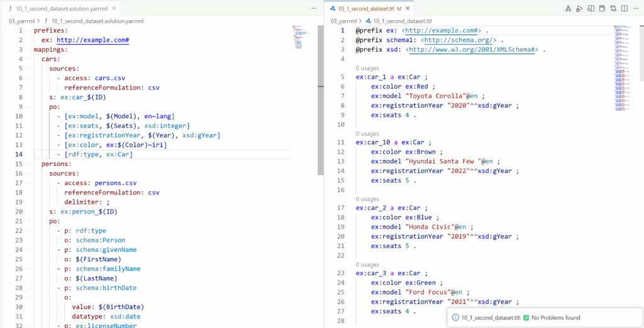Click '0 usages' lens above ex:car_1

point(367,68)
